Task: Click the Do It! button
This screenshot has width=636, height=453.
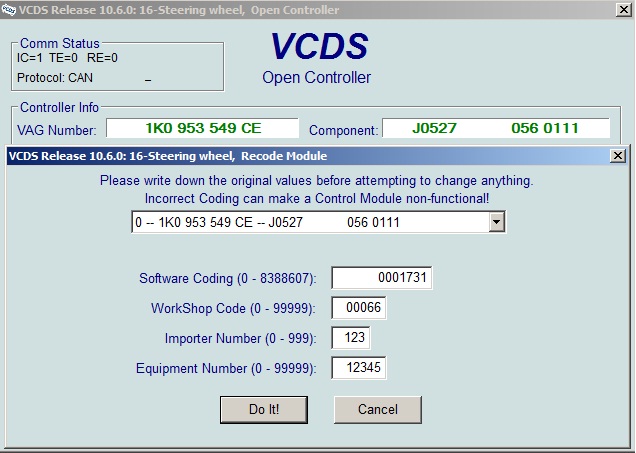Action: pyautogui.click(x=264, y=410)
